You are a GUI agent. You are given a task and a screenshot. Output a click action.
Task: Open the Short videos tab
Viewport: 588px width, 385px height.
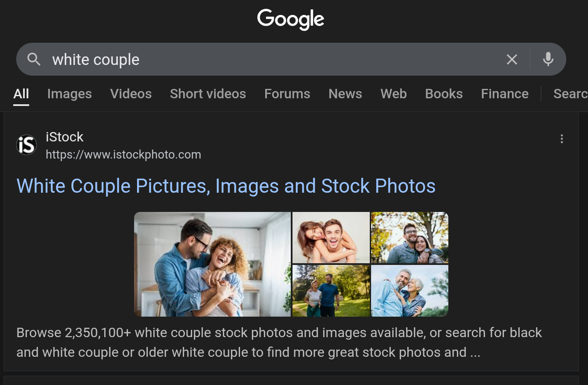coord(208,94)
